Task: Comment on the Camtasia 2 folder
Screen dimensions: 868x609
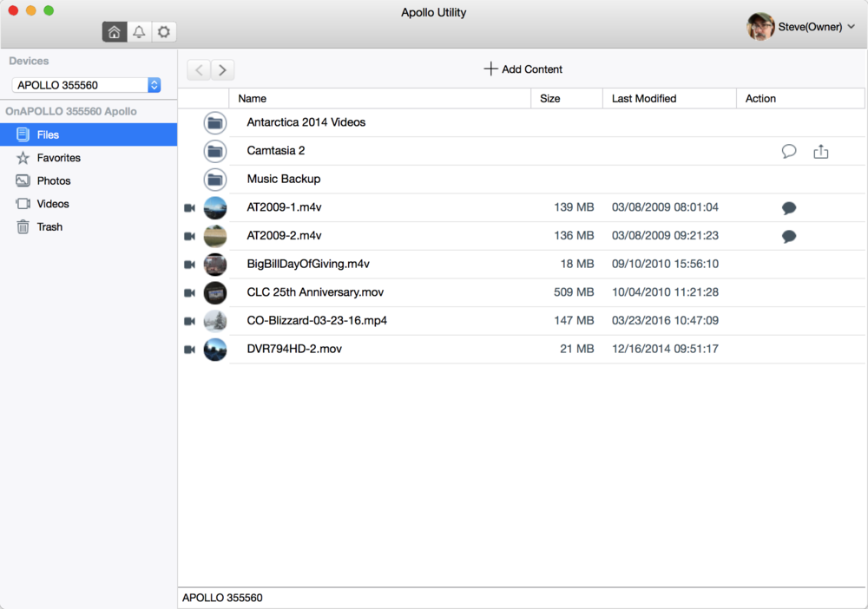Action: pyautogui.click(x=789, y=151)
